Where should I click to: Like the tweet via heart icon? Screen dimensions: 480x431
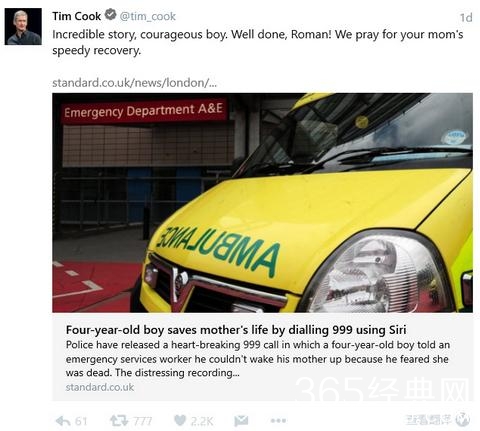(180, 420)
